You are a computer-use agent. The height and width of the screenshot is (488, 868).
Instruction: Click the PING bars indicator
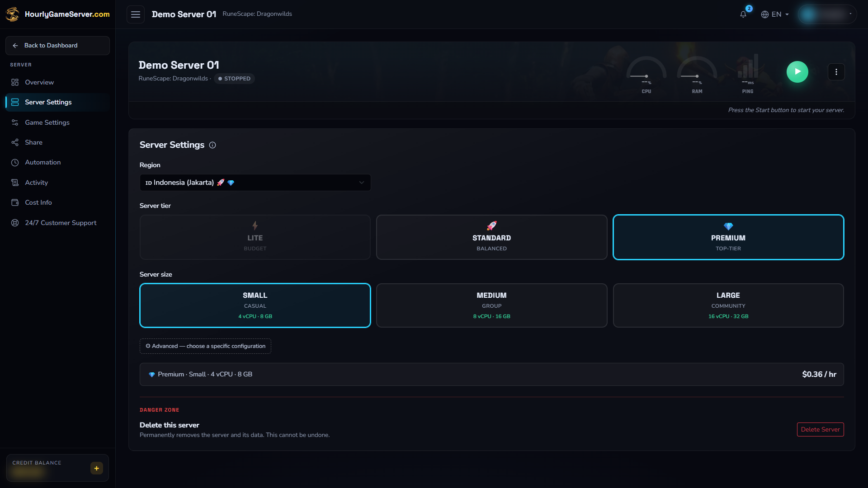(x=748, y=75)
